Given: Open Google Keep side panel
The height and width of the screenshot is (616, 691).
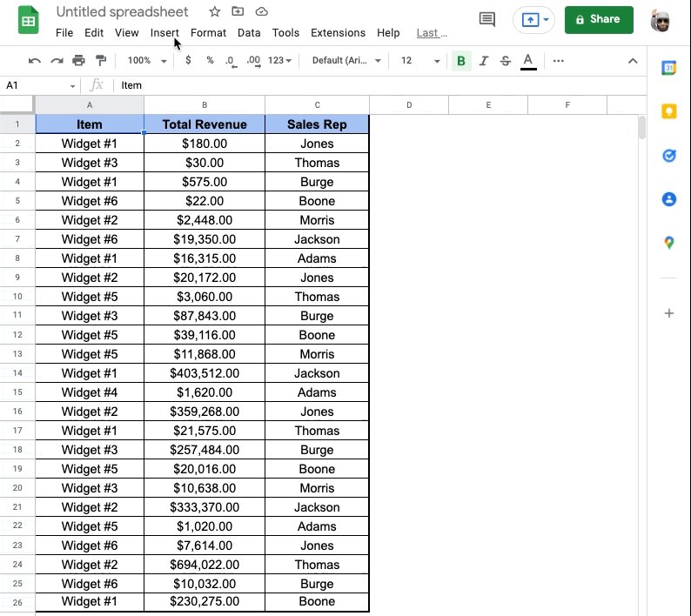Looking at the screenshot, I should 669,111.
